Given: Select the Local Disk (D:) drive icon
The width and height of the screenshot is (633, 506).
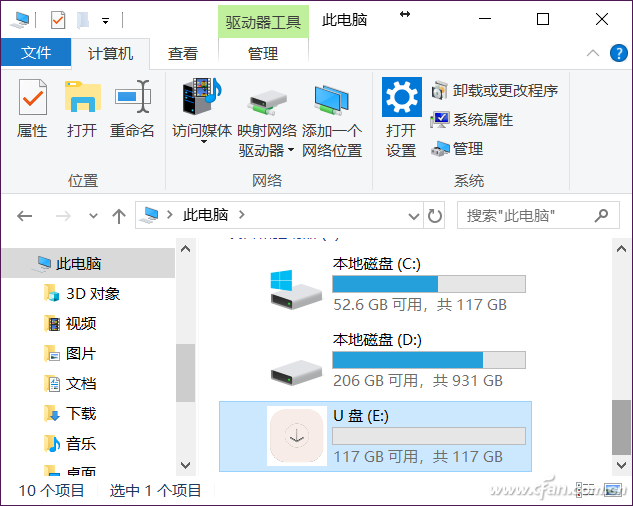Looking at the screenshot, I should [x=296, y=372].
